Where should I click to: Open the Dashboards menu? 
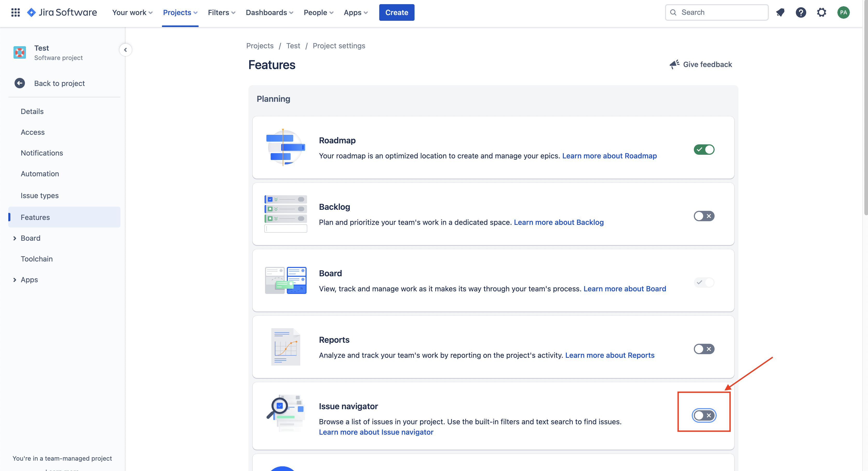pos(269,12)
